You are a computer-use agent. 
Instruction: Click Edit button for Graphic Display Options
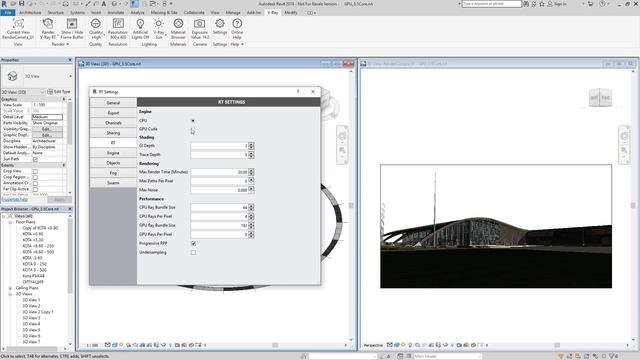point(47,135)
